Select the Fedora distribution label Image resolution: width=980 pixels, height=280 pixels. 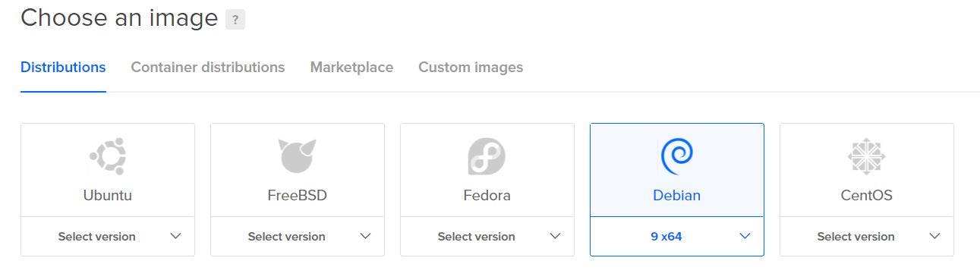pos(487,195)
